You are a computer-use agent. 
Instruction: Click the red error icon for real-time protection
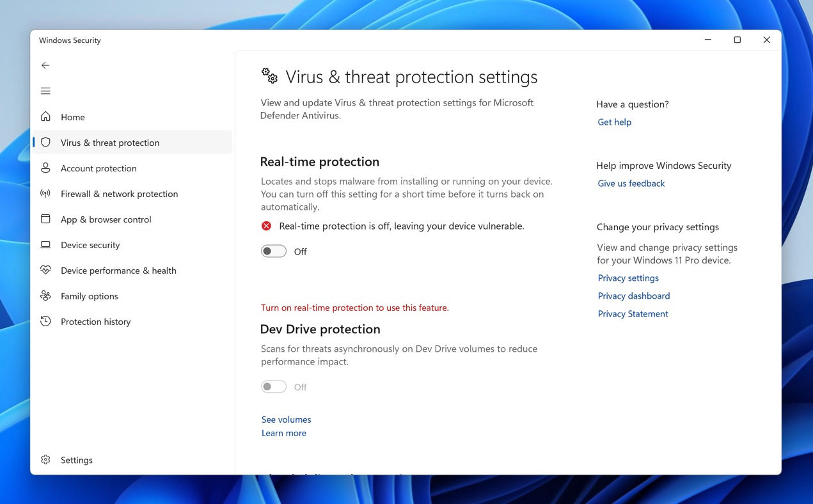(x=266, y=226)
